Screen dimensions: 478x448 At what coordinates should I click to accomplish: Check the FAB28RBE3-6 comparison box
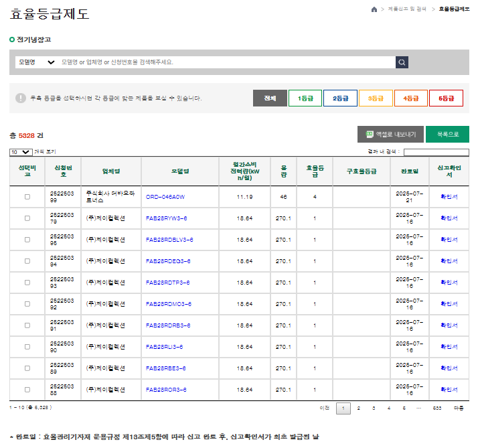coord(27,368)
